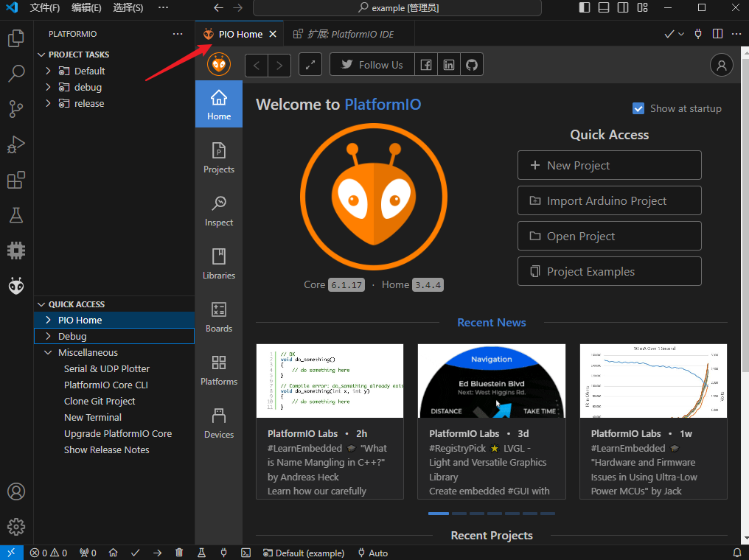Open the GitHub icon link
The height and width of the screenshot is (560, 749).
472,65
